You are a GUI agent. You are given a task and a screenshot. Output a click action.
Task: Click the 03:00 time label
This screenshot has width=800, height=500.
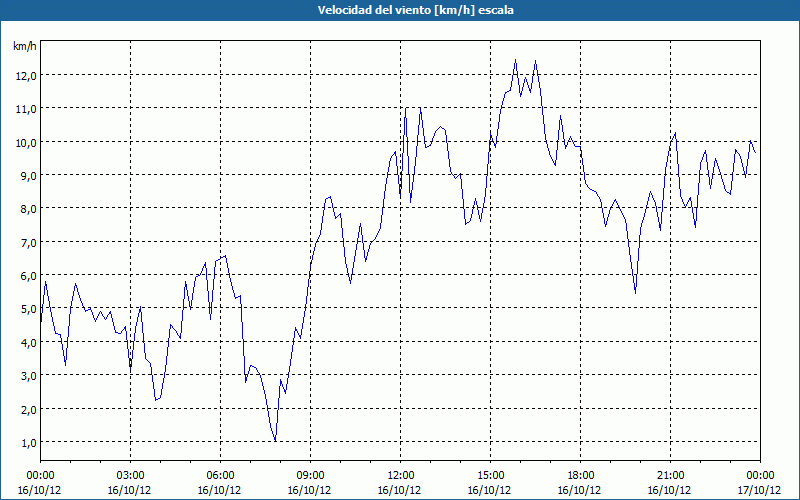click(x=131, y=476)
